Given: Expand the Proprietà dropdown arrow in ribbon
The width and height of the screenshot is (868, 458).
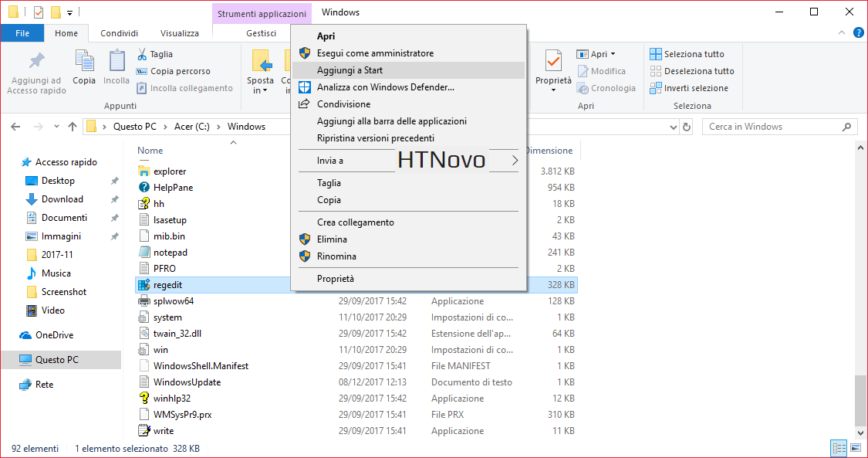Looking at the screenshot, I should coord(553,90).
